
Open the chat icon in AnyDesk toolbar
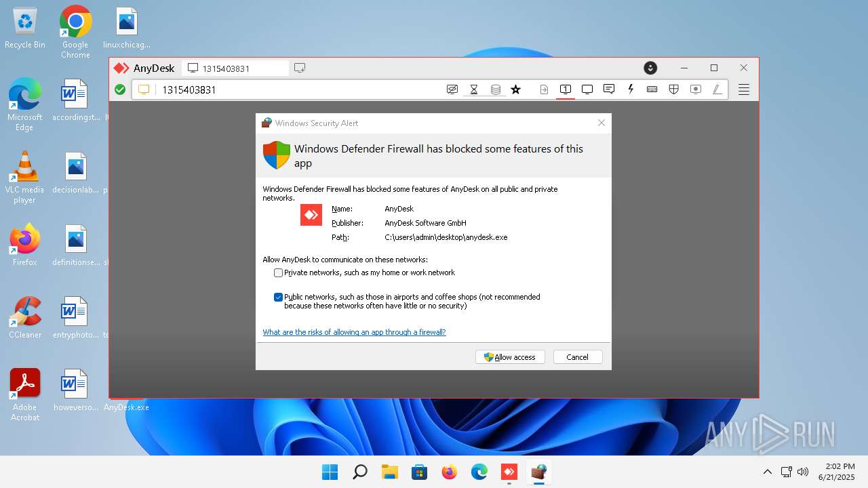(609, 89)
